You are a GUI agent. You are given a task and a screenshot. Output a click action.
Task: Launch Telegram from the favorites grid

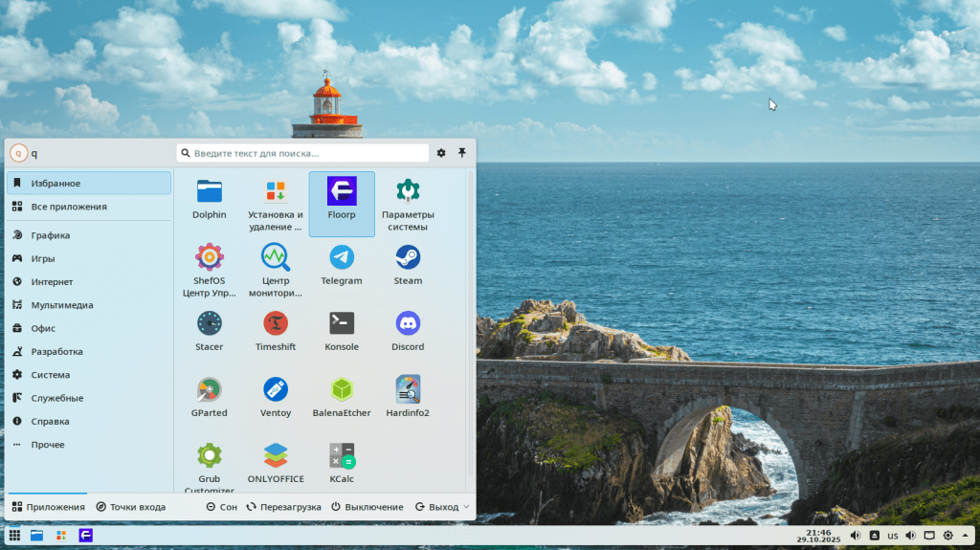(x=342, y=265)
